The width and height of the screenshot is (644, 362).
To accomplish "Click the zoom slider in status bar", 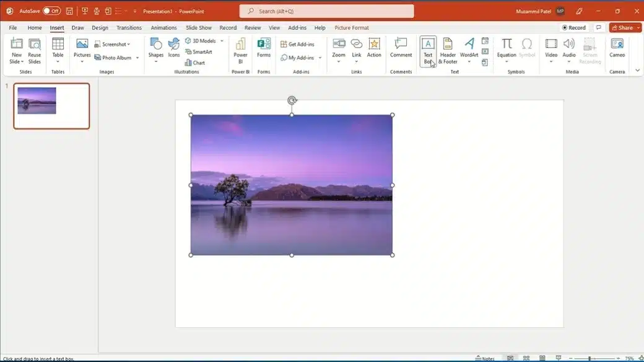I will 589,358.
